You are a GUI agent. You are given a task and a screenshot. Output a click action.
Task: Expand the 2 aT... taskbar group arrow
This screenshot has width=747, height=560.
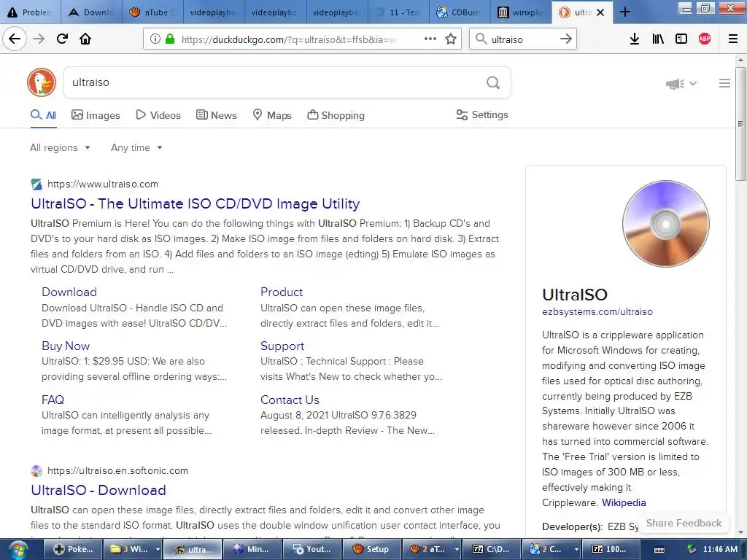click(x=457, y=549)
